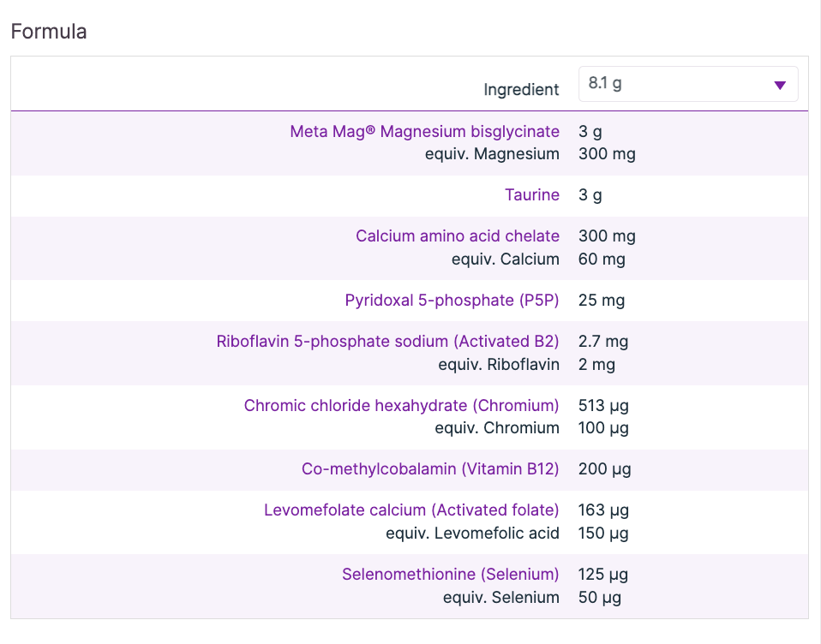Click the equiv. Riboflavin label
The width and height of the screenshot is (821, 644).
click(x=499, y=365)
